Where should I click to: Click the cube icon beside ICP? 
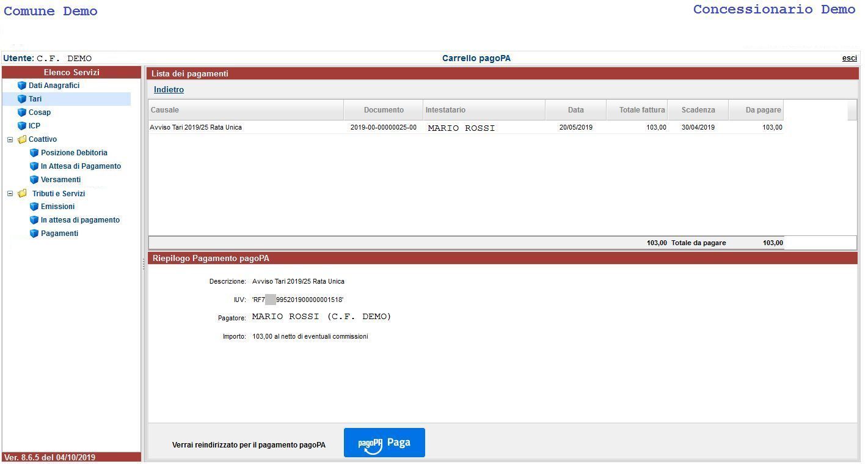(x=22, y=126)
